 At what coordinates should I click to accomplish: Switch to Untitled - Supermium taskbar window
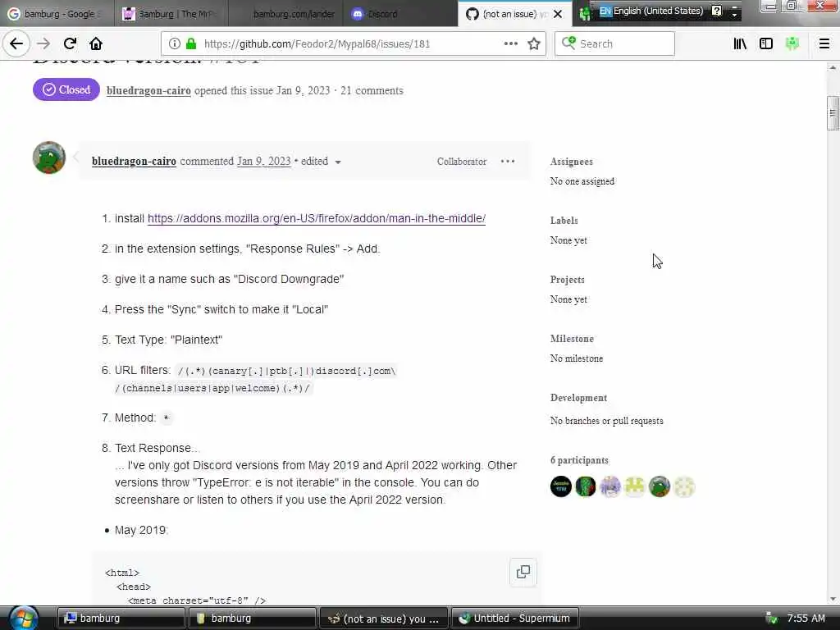(515, 619)
